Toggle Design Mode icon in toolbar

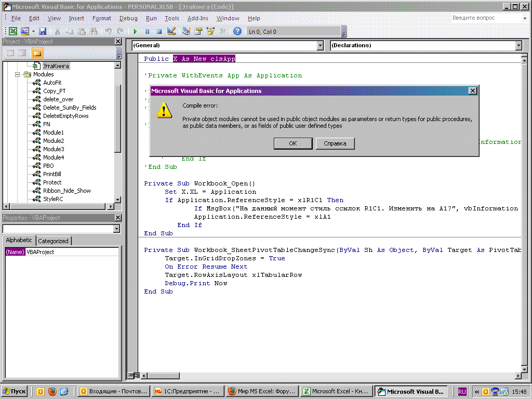[x=171, y=31]
